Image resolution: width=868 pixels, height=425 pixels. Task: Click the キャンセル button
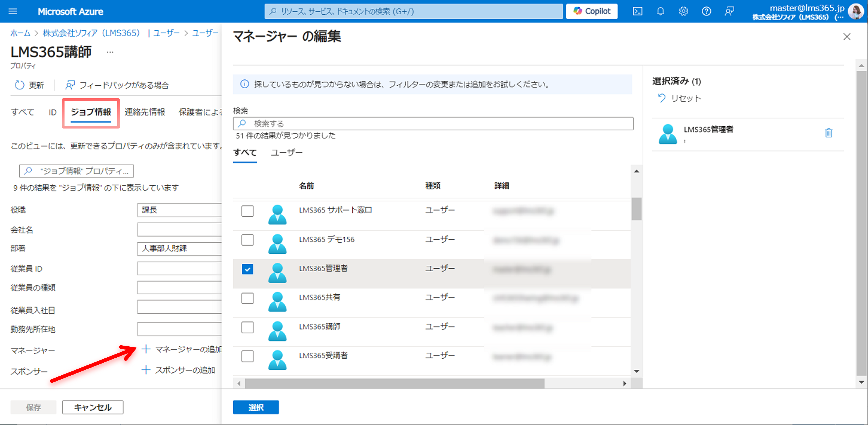point(93,407)
